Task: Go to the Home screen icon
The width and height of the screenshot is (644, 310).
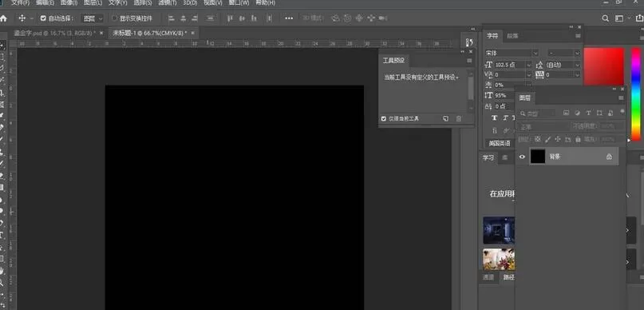Action: [3, 18]
